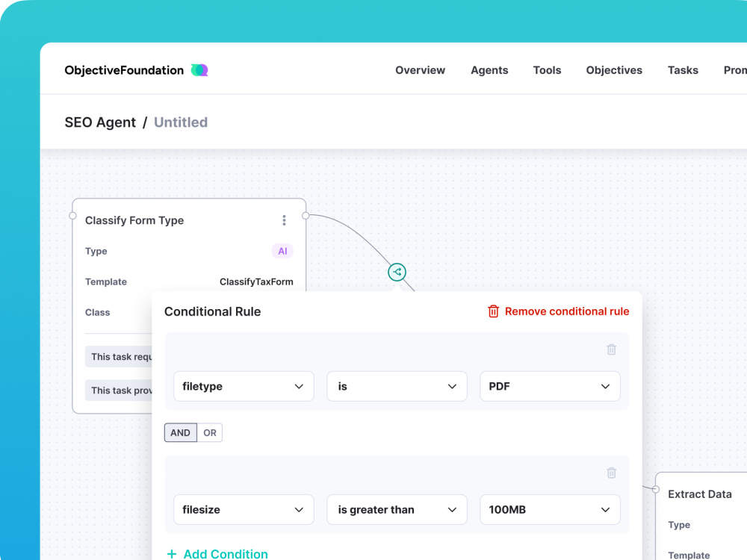
Task: Click plus icon next to Add Condition
Action: (x=172, y=554)
